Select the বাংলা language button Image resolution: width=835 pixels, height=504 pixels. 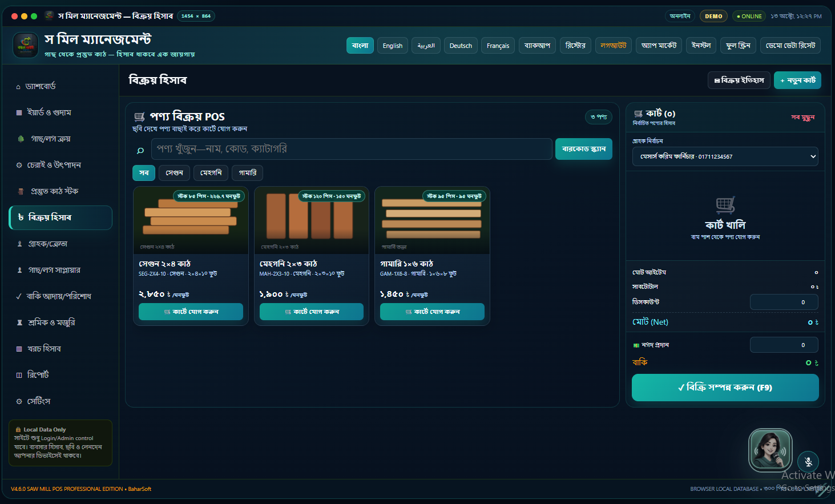[x=360, y=46]
